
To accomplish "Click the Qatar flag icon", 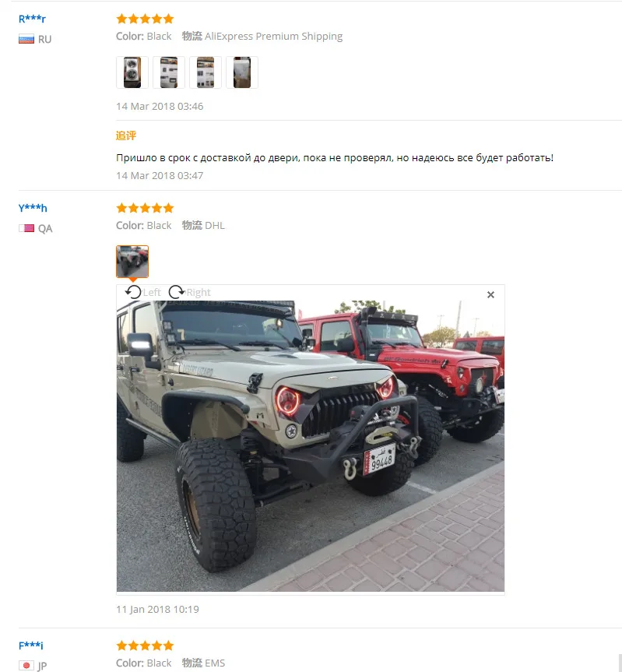I will coord(26,228).
